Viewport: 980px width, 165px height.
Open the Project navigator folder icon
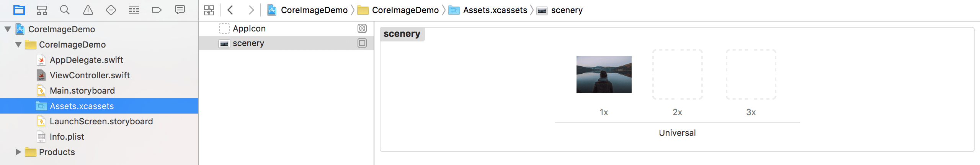(x=19, y=10)
